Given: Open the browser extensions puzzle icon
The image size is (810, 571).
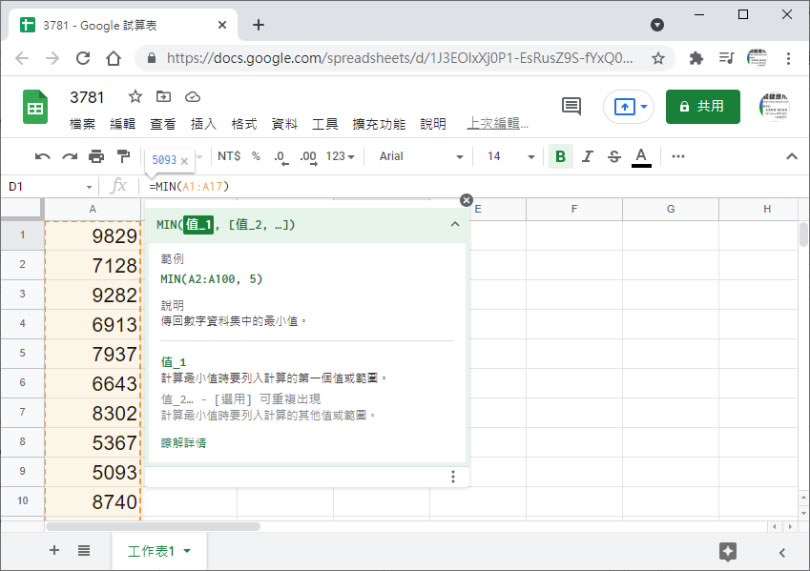Looking at the screenshot, I should (696, 58).
